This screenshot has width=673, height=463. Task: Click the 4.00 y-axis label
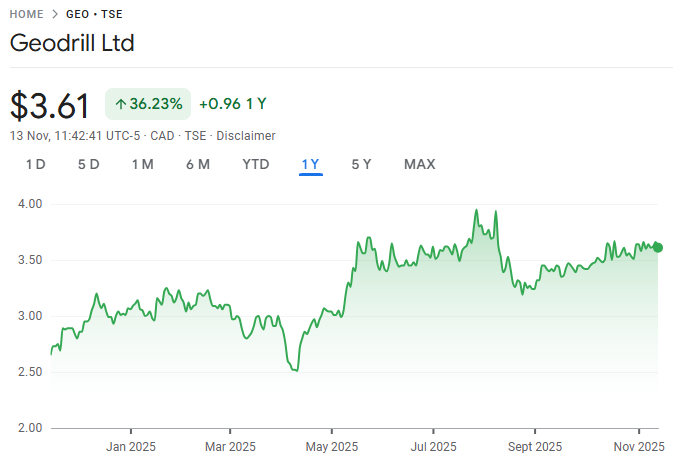[30, 204]
